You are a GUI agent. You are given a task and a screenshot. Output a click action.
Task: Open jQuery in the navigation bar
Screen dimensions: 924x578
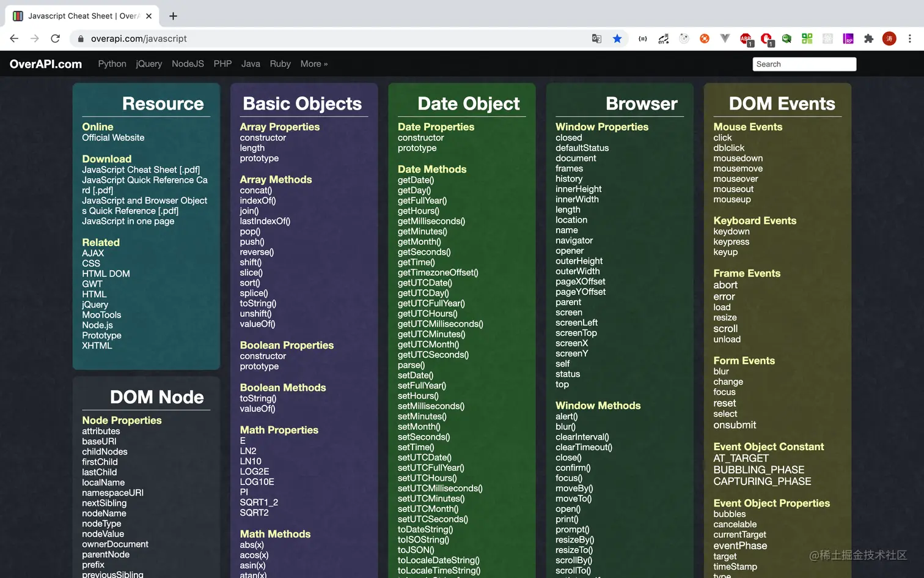[149, 64]
